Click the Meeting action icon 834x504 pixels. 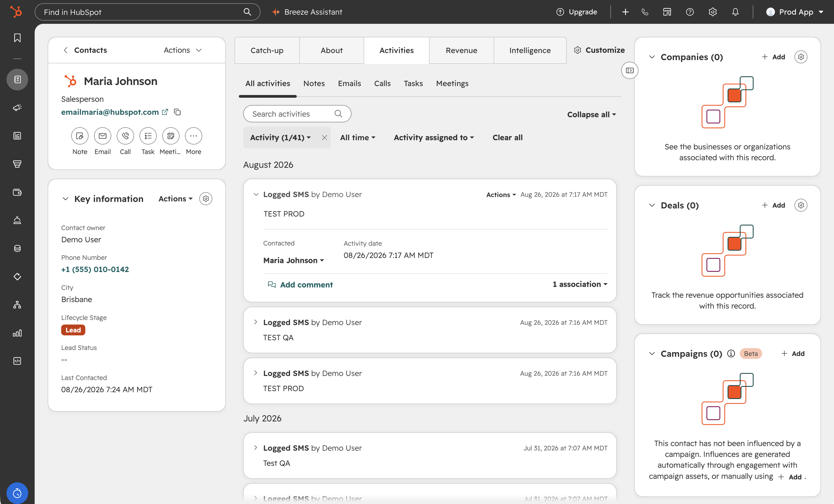[171, 136]
